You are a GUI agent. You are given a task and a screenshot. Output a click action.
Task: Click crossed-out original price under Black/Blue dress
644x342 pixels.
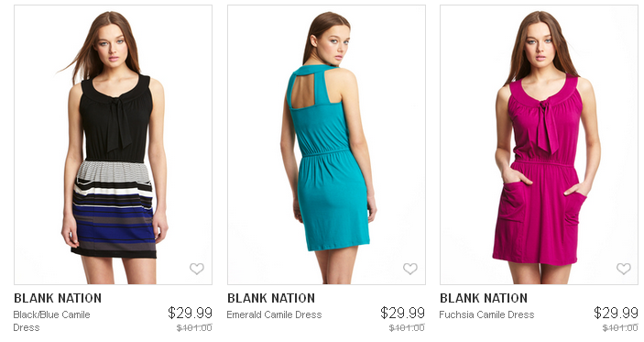pos(194,328)
